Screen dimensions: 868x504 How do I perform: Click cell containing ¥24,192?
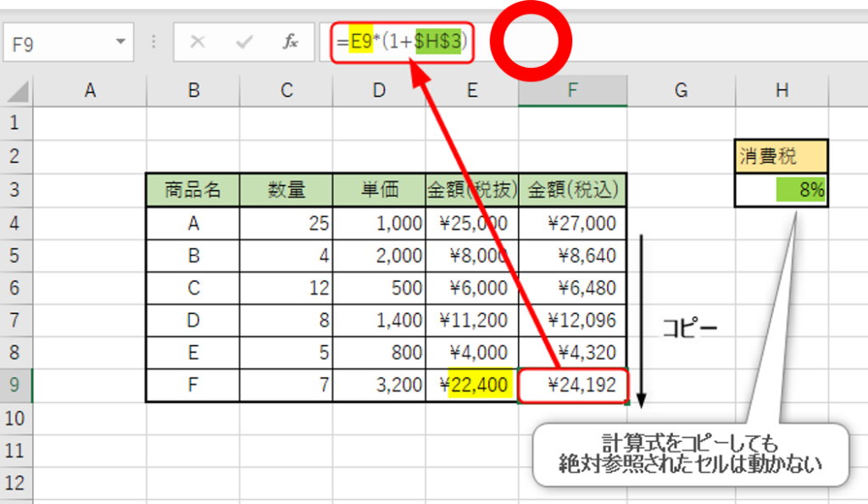tap(572, 385)
